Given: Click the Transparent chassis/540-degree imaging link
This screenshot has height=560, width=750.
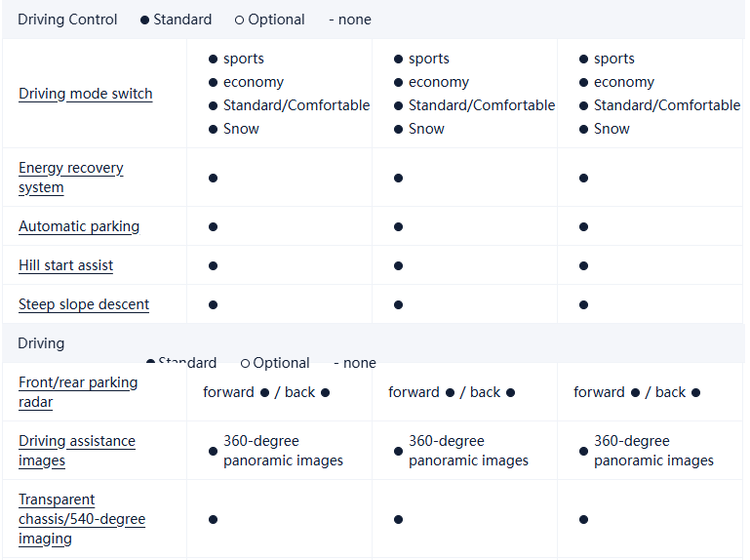Looking at the screenshot, I should tap(82, 519).
